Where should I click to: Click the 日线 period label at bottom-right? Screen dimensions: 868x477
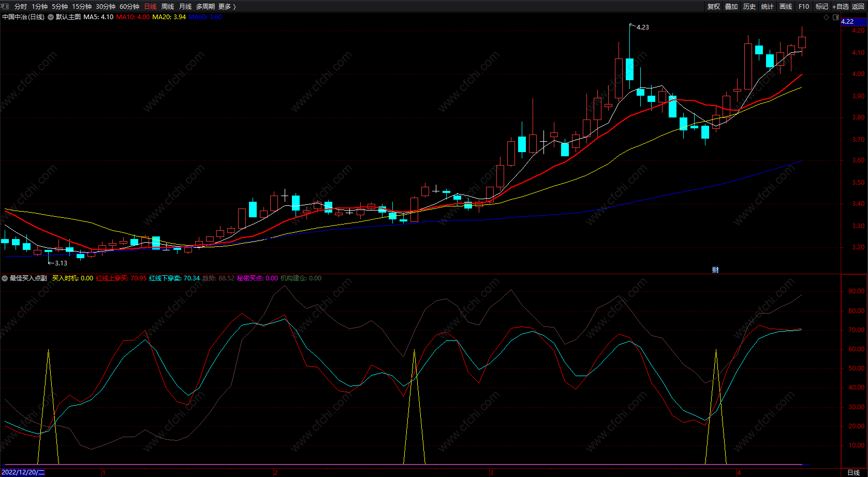854,472
